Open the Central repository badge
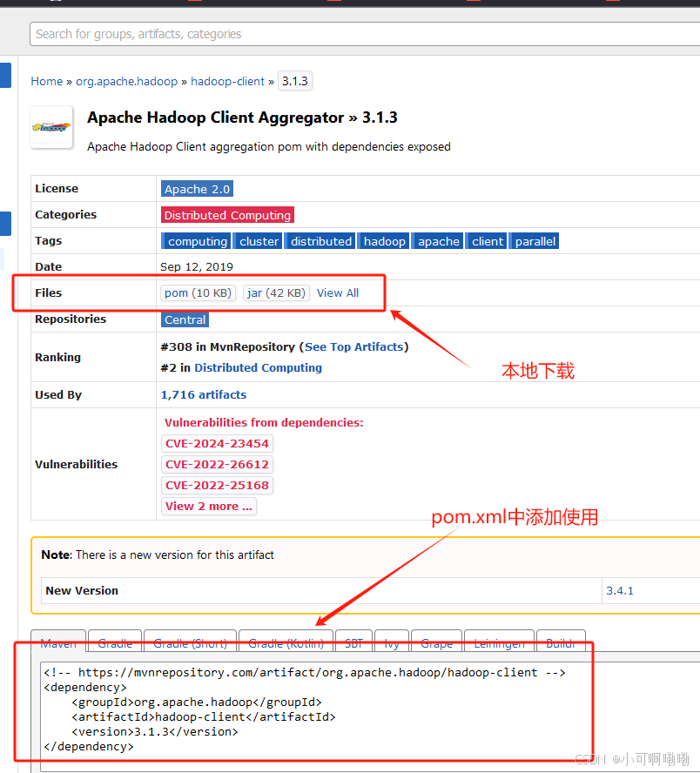The height and width of the screenshot is (773, 700). (185, 319)
